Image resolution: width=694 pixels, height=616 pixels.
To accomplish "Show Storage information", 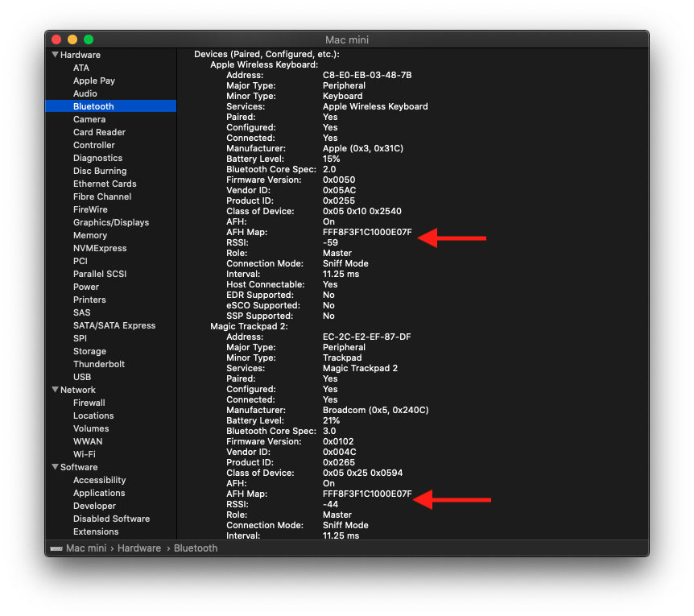I will click(x=90, y=351).
